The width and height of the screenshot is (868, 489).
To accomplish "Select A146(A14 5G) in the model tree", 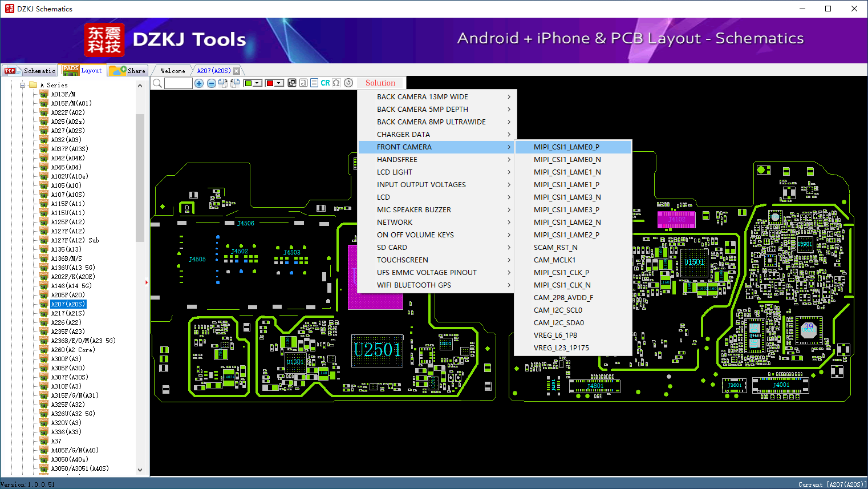I will pos(71,286).
